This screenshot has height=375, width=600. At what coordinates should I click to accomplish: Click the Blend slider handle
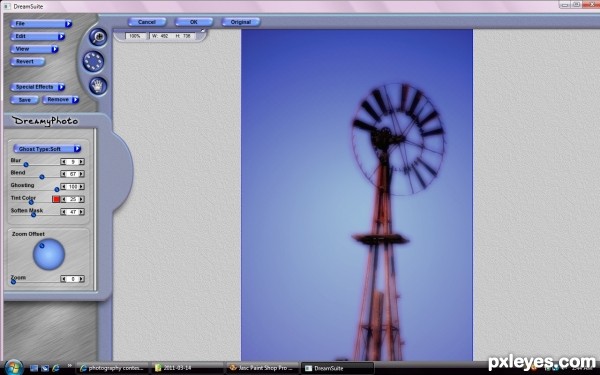click(x=42, y=177)
